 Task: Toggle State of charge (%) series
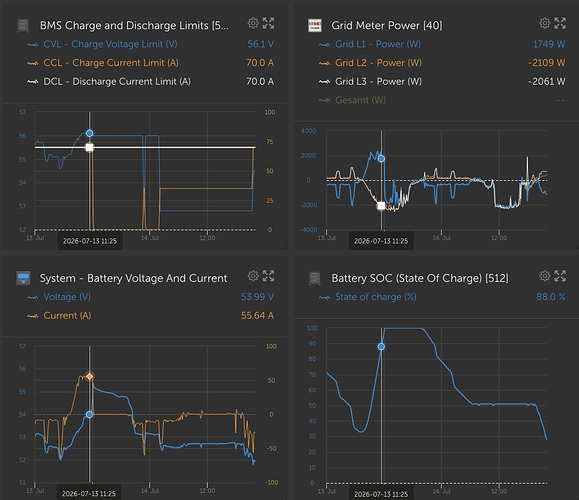(368, 297)
